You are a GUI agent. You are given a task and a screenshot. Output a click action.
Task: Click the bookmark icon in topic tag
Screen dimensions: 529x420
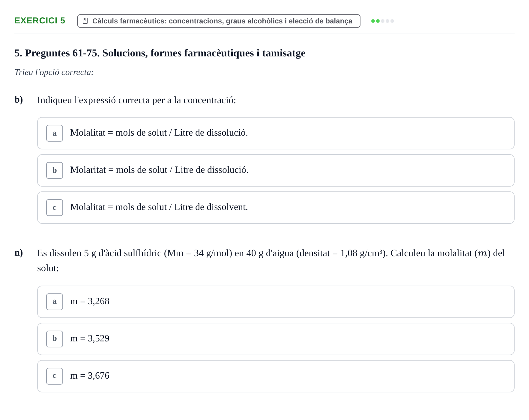(x=85, y=21)
